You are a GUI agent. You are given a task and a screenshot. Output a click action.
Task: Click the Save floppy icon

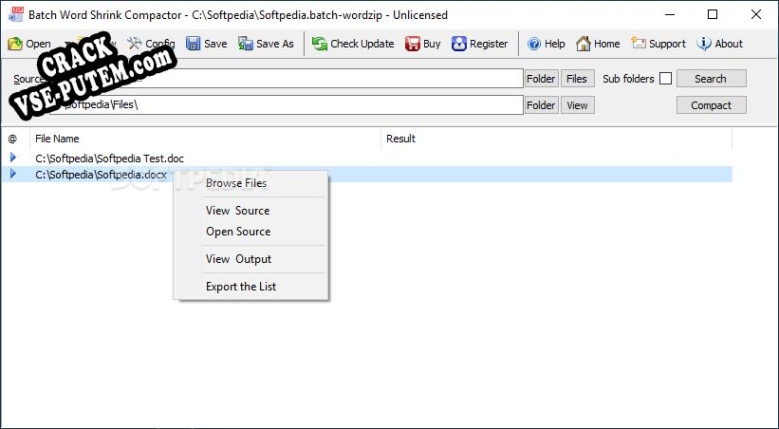[193, 44]
